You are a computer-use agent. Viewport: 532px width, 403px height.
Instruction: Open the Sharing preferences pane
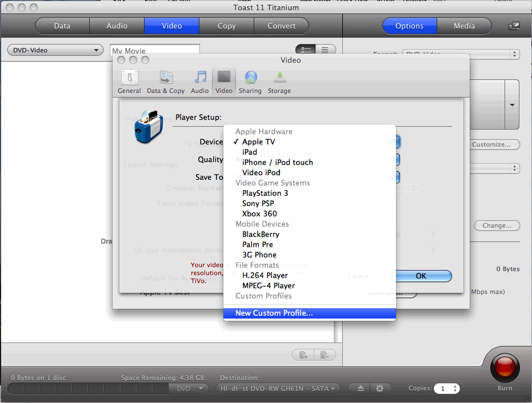pyautogui.click(x=250, y=82)
